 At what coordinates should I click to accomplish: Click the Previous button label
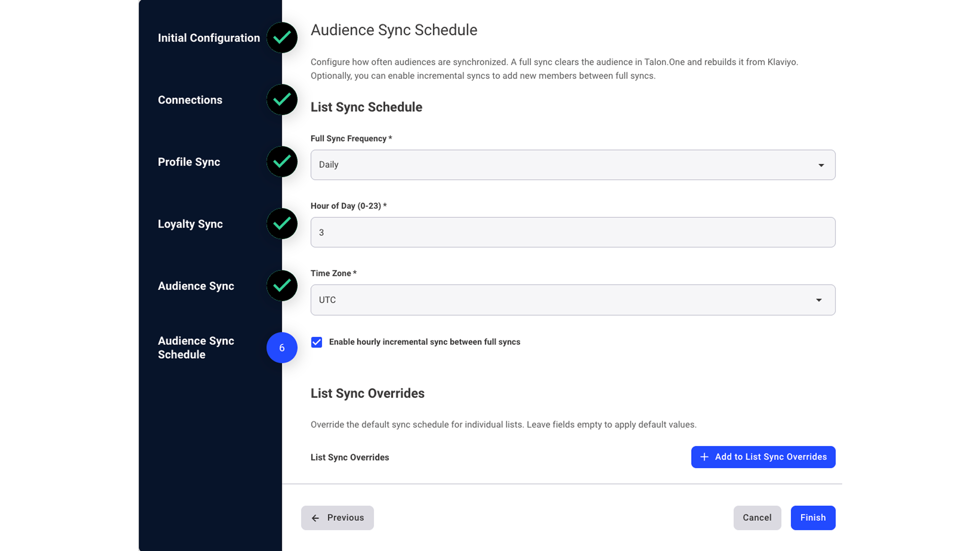(x=346, y=518)
